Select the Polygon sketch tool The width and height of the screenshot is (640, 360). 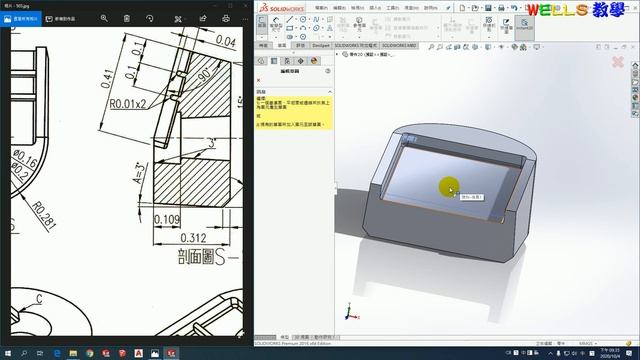click(x=303, y=37)
